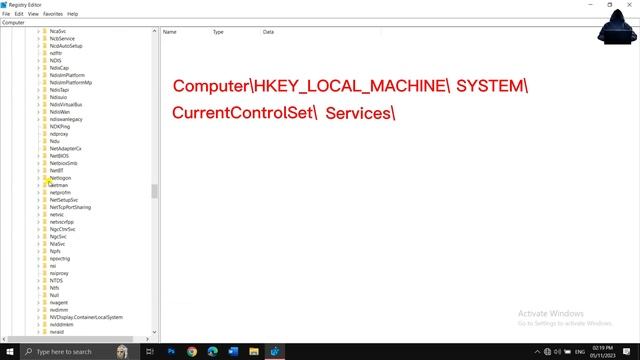The width and height of the screenshot is (640, 360).
Task: Click the NdisImPlatformMp folder icon
Action: pyautogui.click(x=45, y=82)
